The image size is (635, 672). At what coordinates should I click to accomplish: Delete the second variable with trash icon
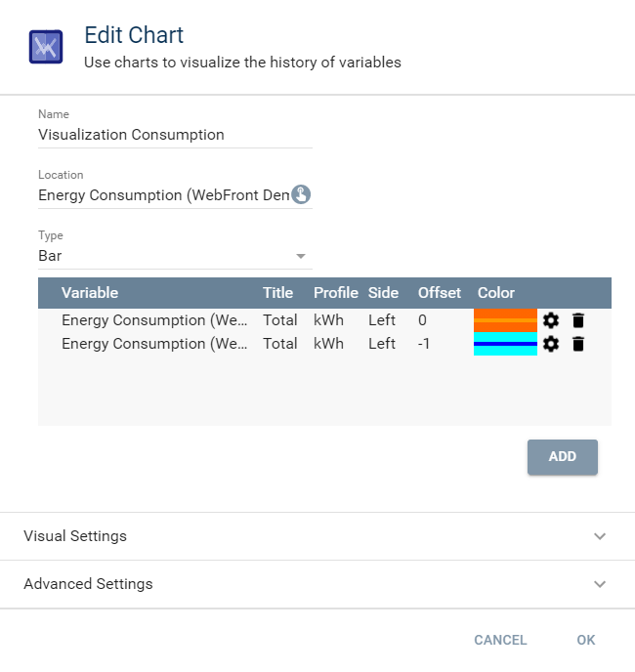coord(578,344)
